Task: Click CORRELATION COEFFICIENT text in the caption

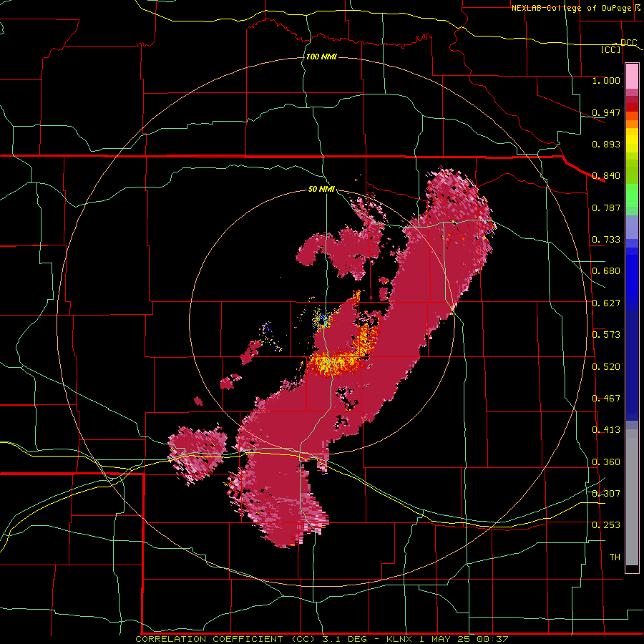Action: point(209,639)
